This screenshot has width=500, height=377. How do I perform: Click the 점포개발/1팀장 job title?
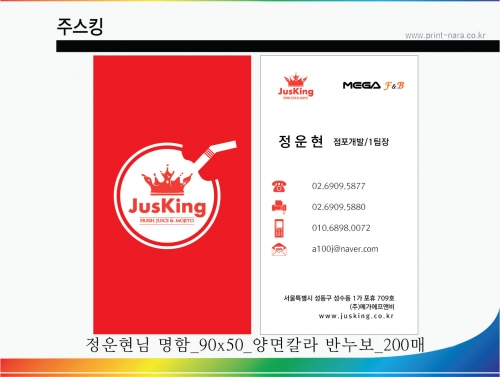click(361, 142)
